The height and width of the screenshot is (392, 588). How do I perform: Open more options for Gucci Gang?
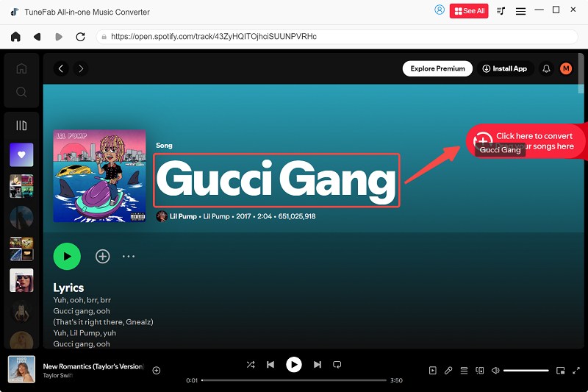click(x=128, y=257)
